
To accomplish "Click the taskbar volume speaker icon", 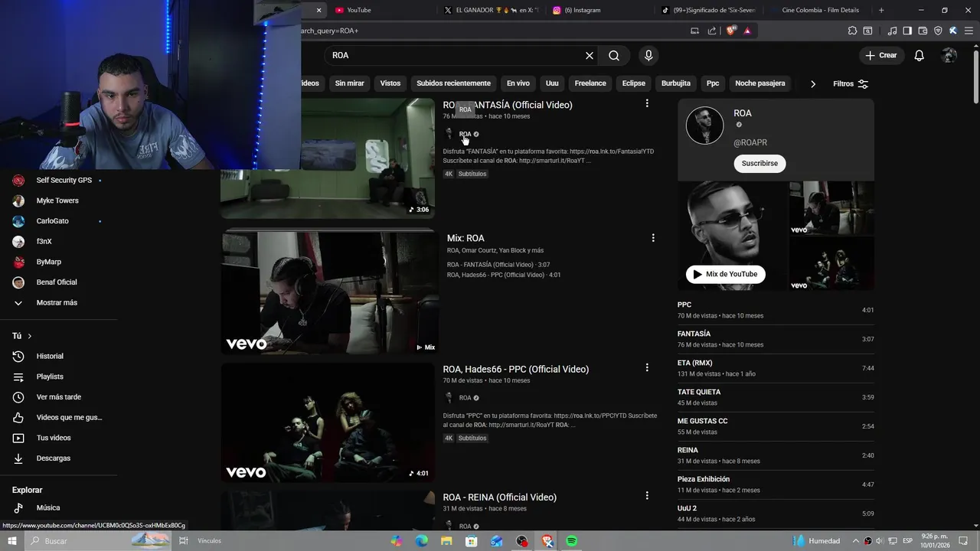I will click(879, 541).
